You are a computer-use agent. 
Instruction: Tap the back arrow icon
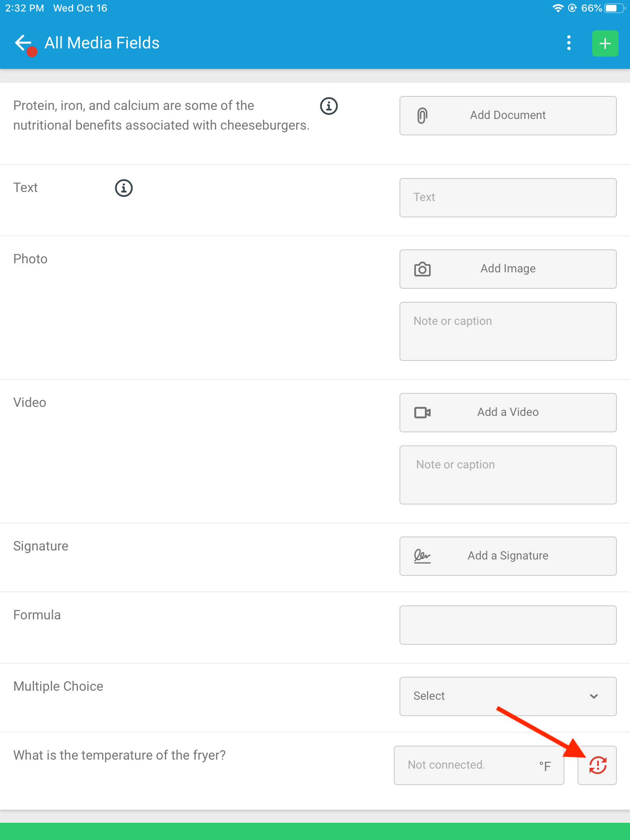pyautogui.click(x=23, y=43)
